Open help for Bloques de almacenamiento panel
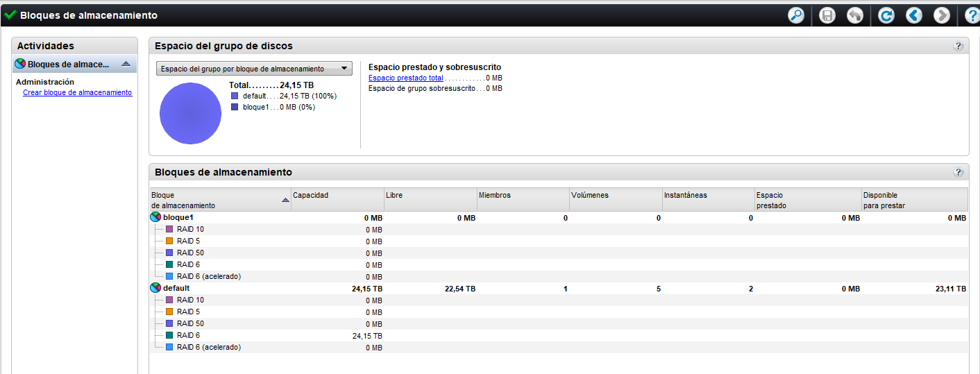Viewport: 980px width, 374px height. [958, 172]
